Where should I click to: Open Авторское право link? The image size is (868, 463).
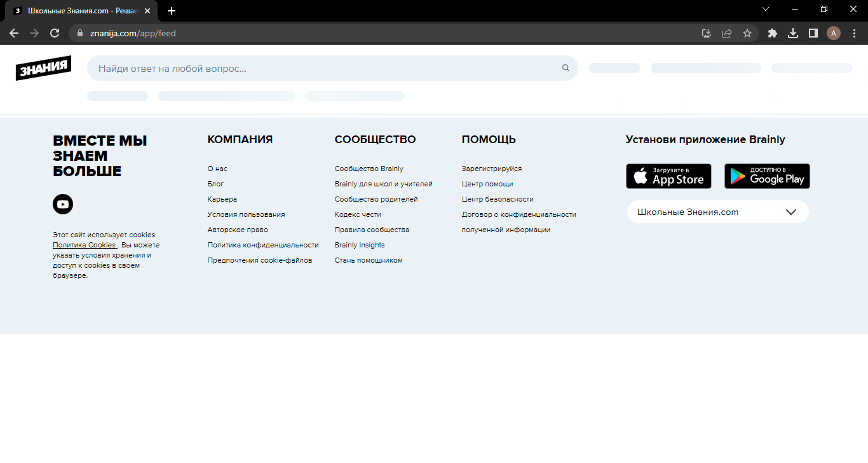coord(238,230)
